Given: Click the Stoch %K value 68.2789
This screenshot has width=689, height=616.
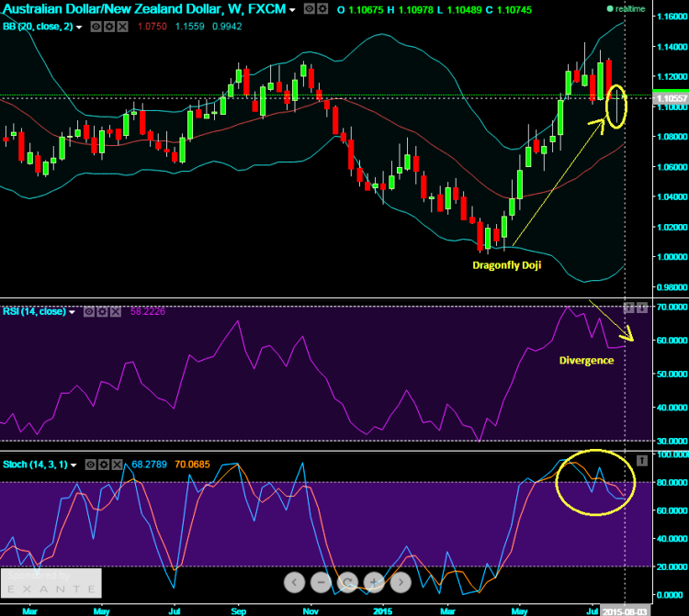Looking at the screenshot, I should pos(150,465).
